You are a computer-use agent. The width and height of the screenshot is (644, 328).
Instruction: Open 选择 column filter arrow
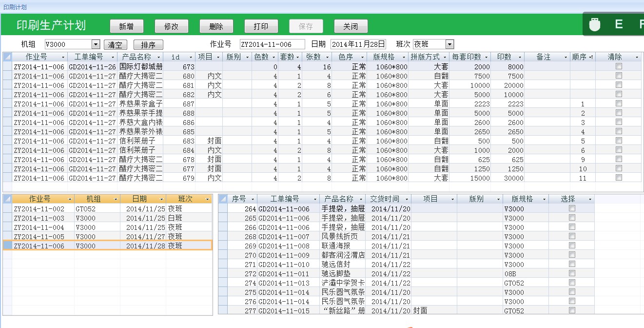(590, 199)
